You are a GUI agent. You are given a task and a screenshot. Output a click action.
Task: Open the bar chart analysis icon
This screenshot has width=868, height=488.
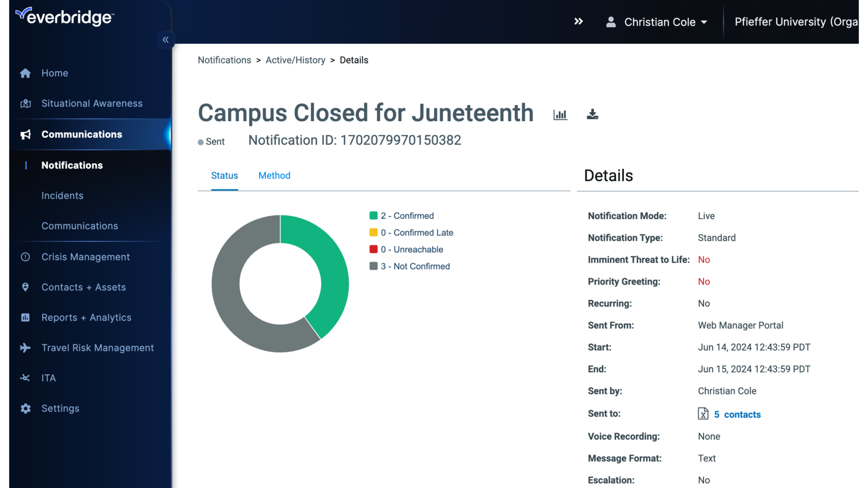(x=560, y=115)
